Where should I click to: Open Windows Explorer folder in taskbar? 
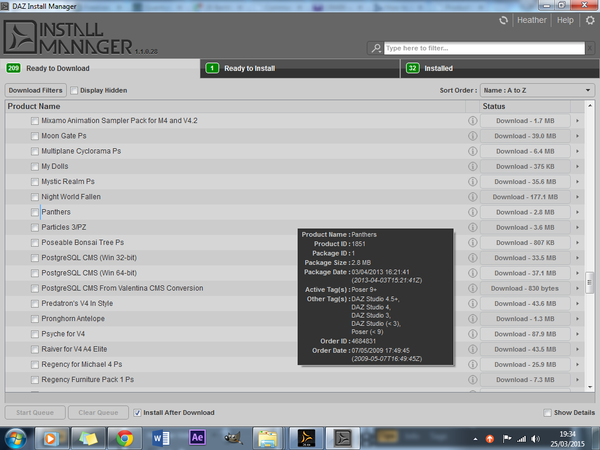click(267, 439)
